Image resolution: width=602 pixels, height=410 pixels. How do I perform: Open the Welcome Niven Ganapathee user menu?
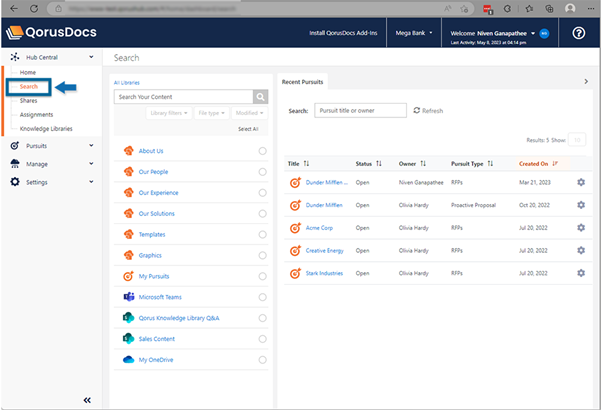(493, 33)
